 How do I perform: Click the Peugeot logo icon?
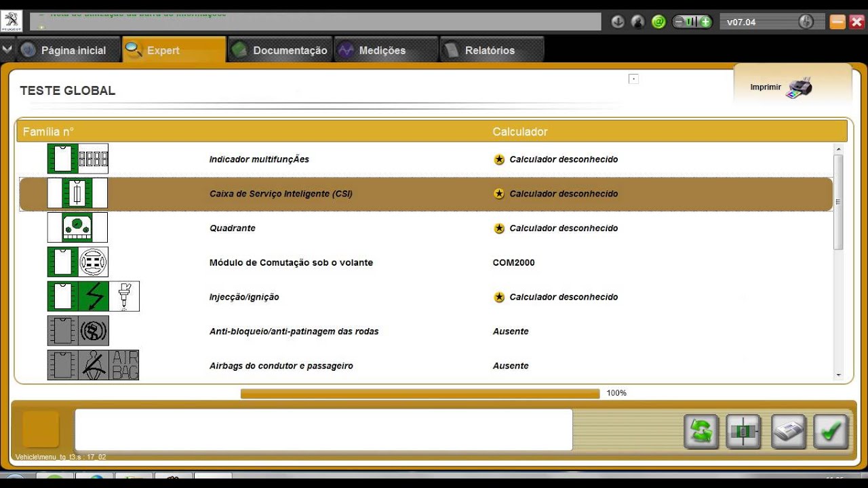(x=12, y=21)
